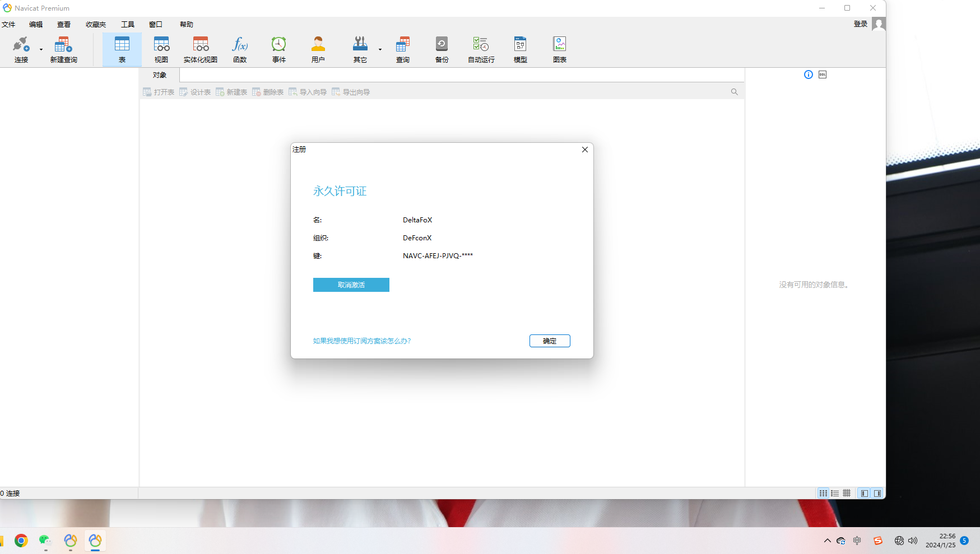Click the license key NAVC-AFEJ-PJVQ text
The height and width of the screenshot is (554, 980).
click(x=438, y=255)
